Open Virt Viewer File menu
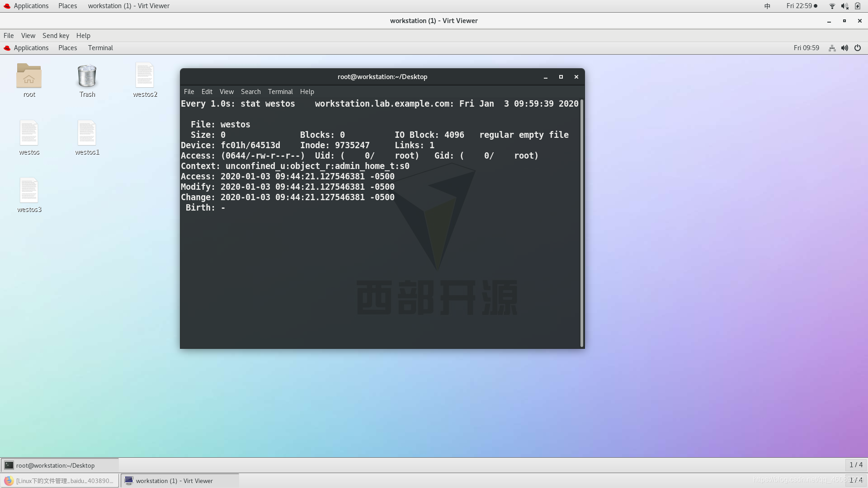Viewport: 868px width, 488px height. tap(9, 36)
